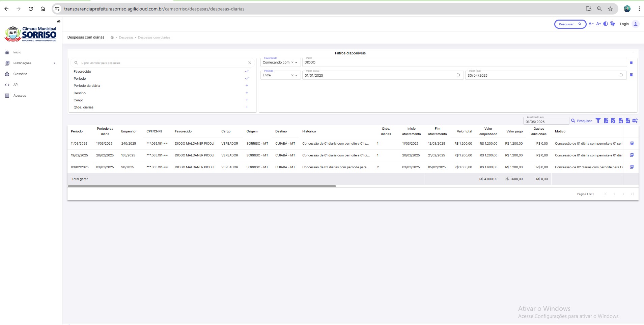
Task: Click the funnel filter icon
Action: click(598, 121)
